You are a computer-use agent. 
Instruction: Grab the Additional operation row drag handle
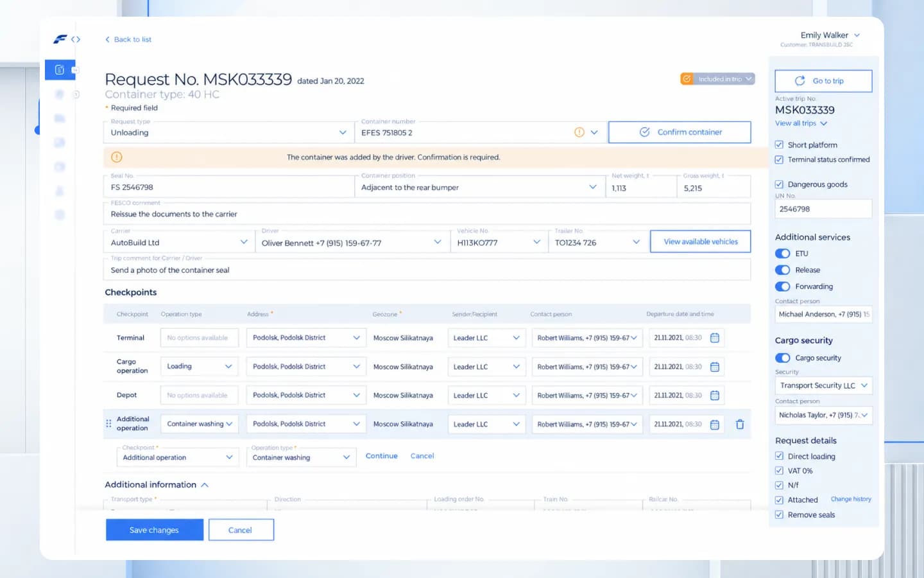click(x=108, y=424)
